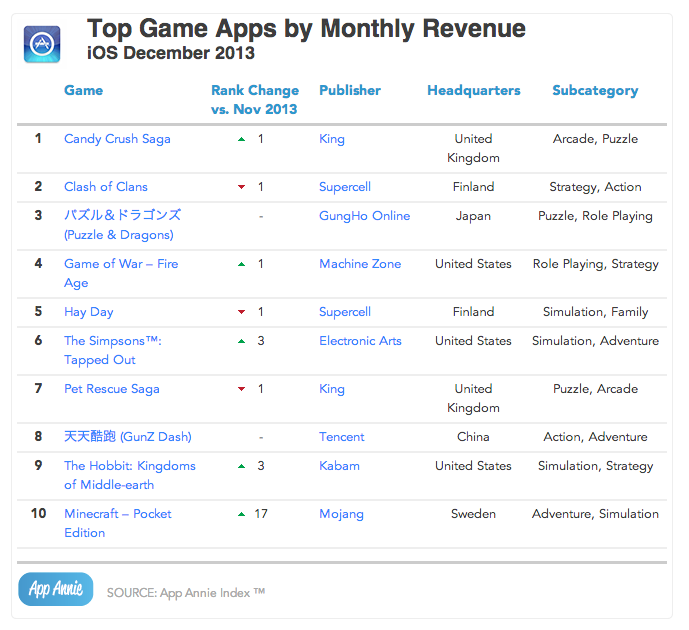Click the App Store icon beside the title
Screen dimensions: 689x630
42,44
